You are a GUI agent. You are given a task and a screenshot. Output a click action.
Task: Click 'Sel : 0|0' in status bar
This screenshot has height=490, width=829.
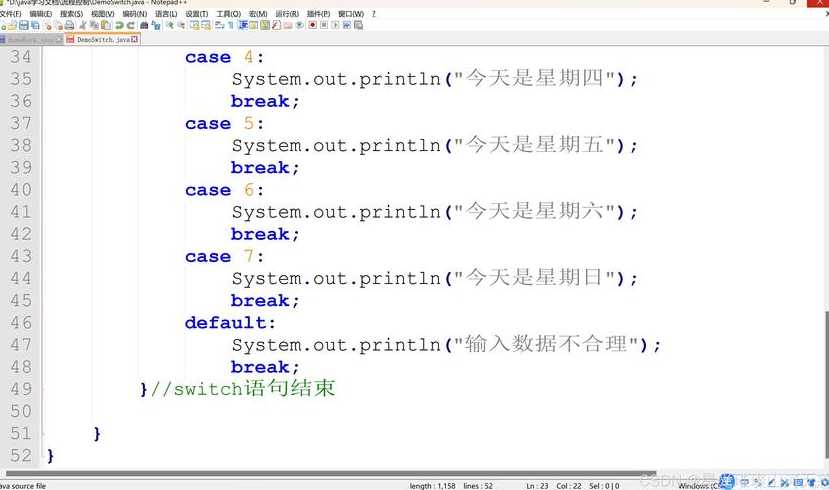(x=604, y=485)
